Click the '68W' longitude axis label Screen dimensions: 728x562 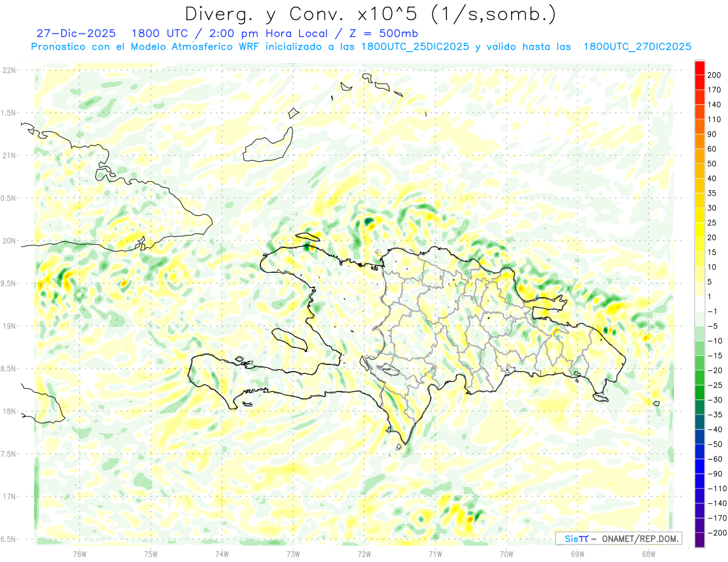649,554
